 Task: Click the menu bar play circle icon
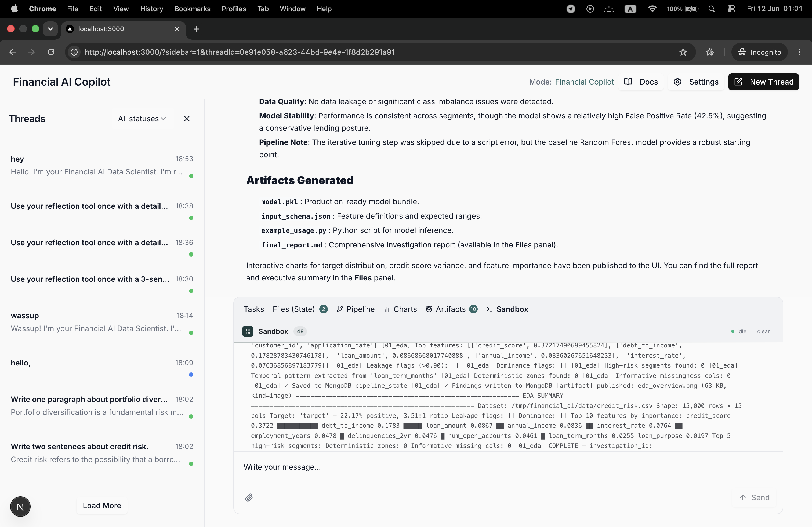(590, 9)
